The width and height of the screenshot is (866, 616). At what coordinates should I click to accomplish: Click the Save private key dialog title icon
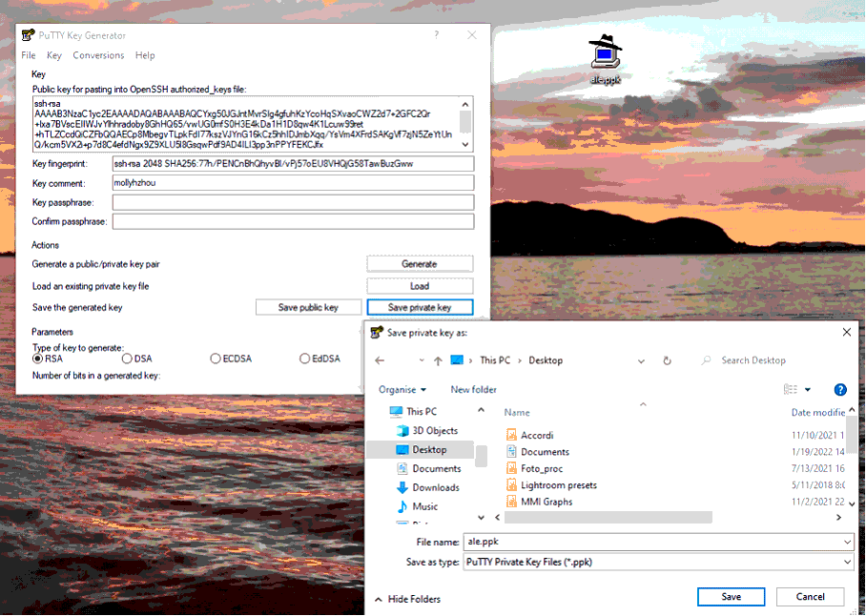click(377, 332)
